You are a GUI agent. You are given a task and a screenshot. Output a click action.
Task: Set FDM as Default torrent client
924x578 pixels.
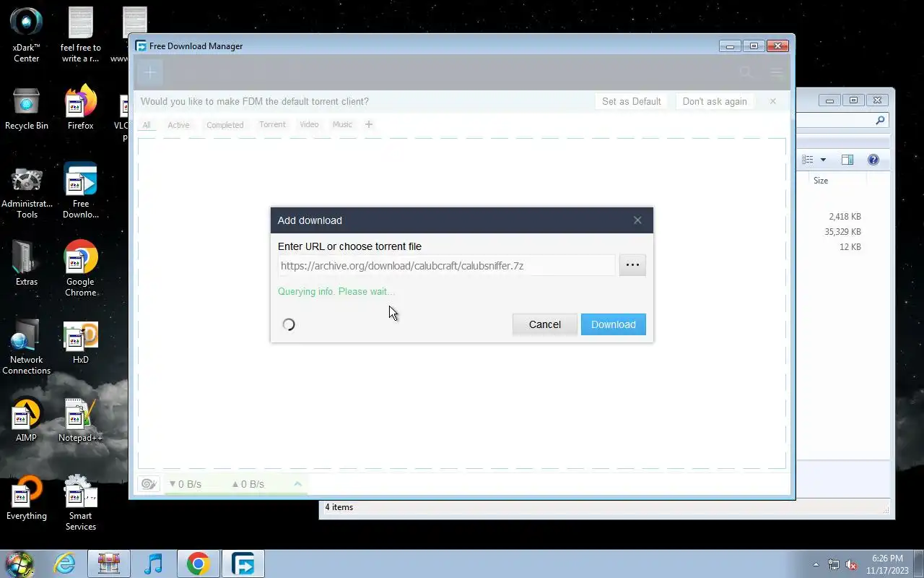click(x=632, y=101)
